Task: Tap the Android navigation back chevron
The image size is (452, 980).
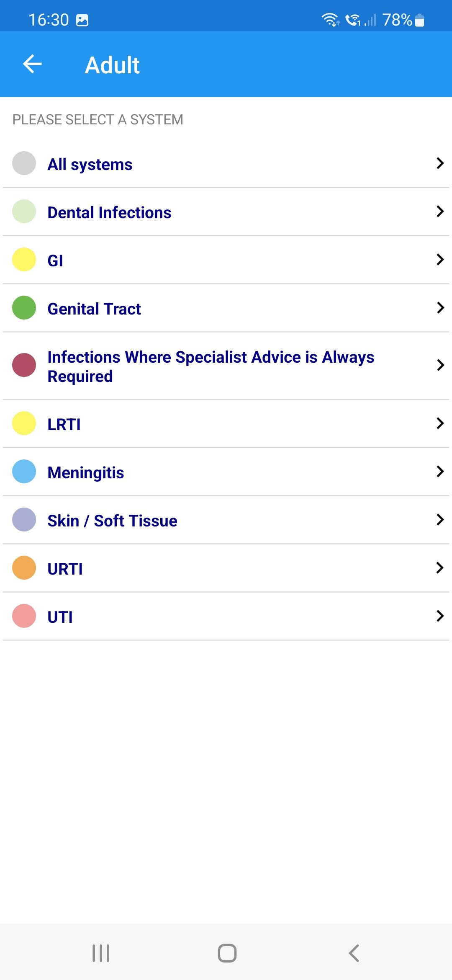Action: click(354, 953)
